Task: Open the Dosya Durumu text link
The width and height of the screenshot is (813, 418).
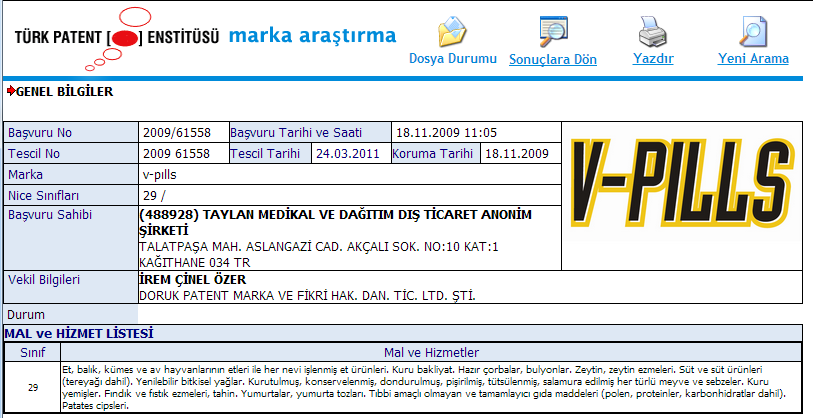Action: tap(452, 59)
